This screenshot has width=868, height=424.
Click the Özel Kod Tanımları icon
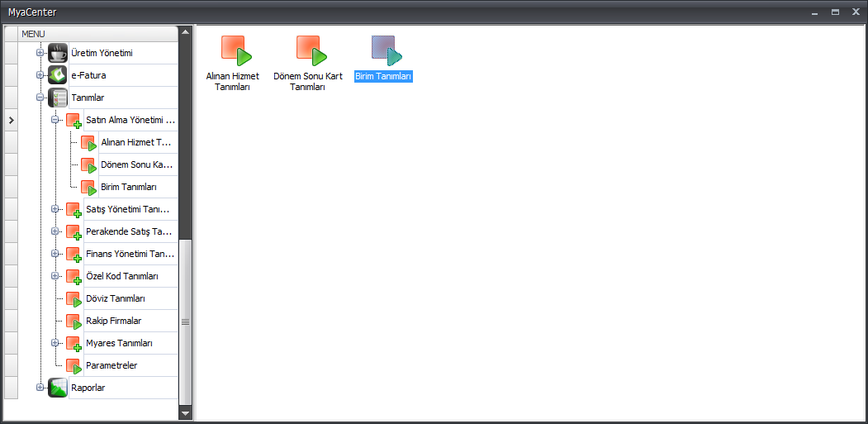(x=74, y=277)
